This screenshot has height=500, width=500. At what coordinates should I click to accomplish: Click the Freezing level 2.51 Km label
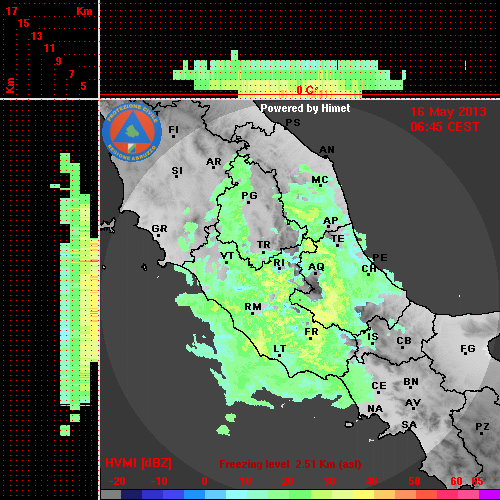point(290,464)
